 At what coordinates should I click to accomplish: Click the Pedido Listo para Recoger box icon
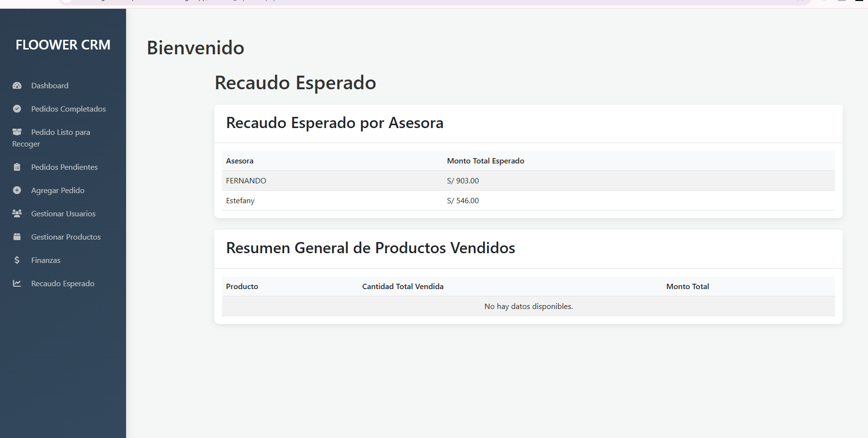click(17, 132)
